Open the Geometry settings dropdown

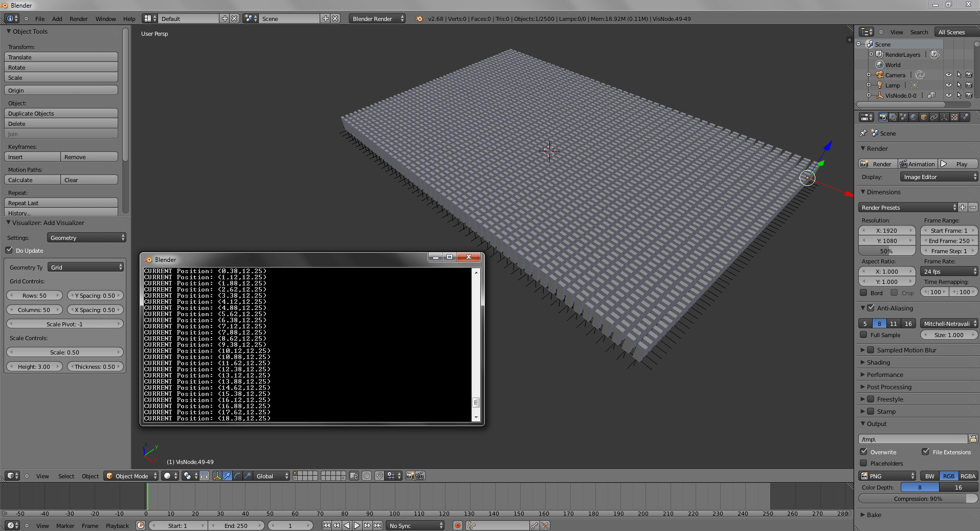85,237
